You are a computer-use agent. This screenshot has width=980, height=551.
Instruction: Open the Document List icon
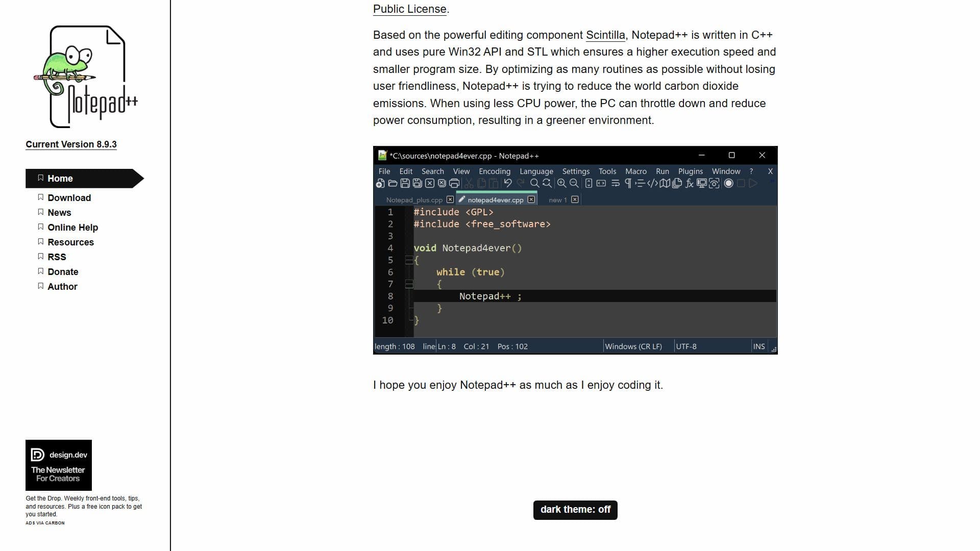[677, 183]
